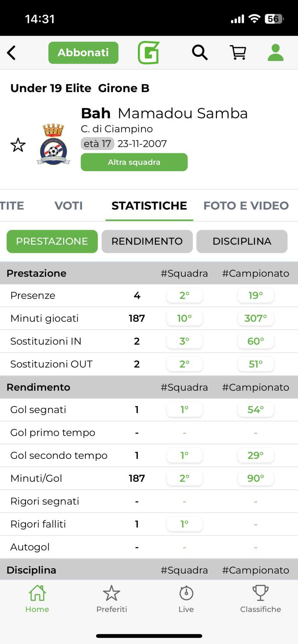Toggle the favorite star for Bah
298x644 pixels.
tap(18, 145)
